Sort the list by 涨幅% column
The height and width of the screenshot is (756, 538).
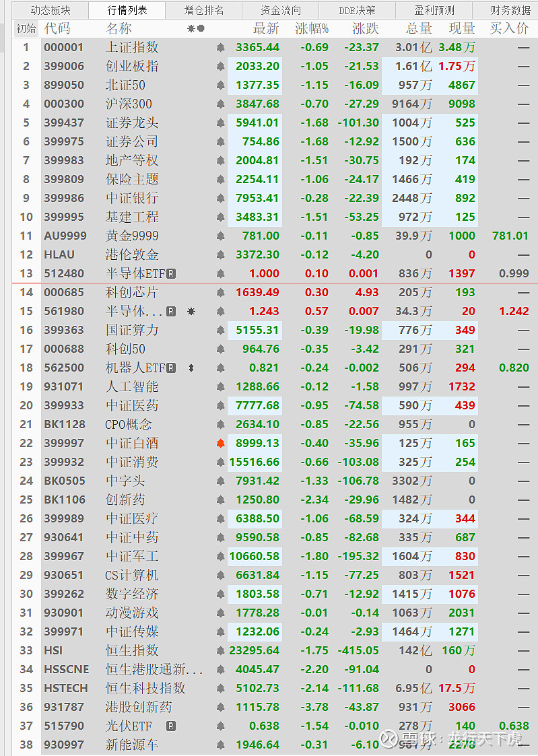312,29
